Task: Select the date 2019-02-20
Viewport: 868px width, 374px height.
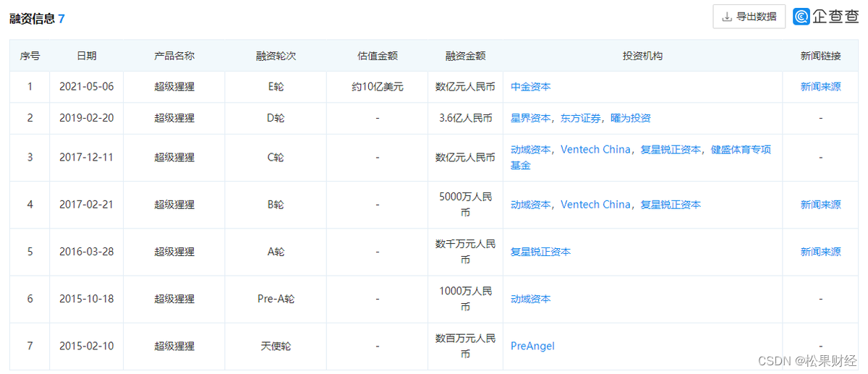Action: (87, 118)
